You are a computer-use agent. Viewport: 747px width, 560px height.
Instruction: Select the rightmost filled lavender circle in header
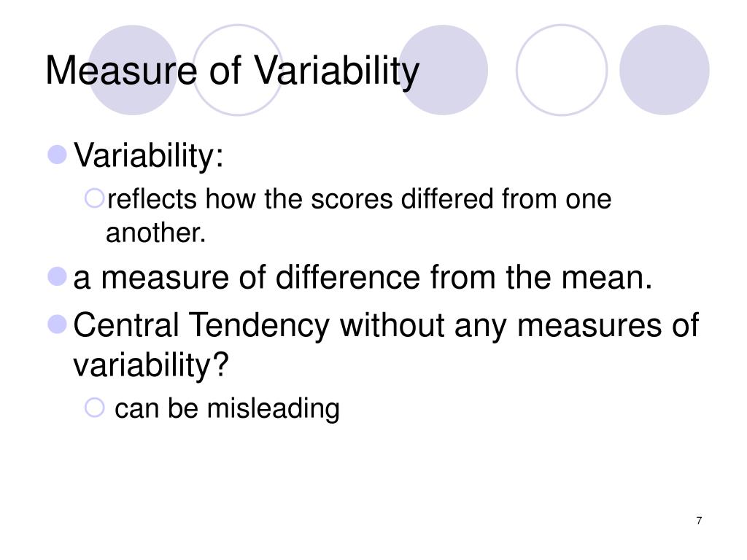tap(664, 70)
